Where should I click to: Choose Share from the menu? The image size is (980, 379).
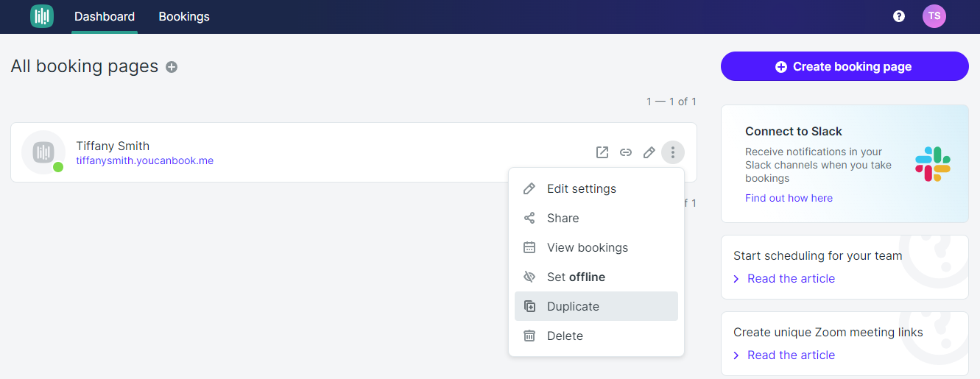point(596,218)
